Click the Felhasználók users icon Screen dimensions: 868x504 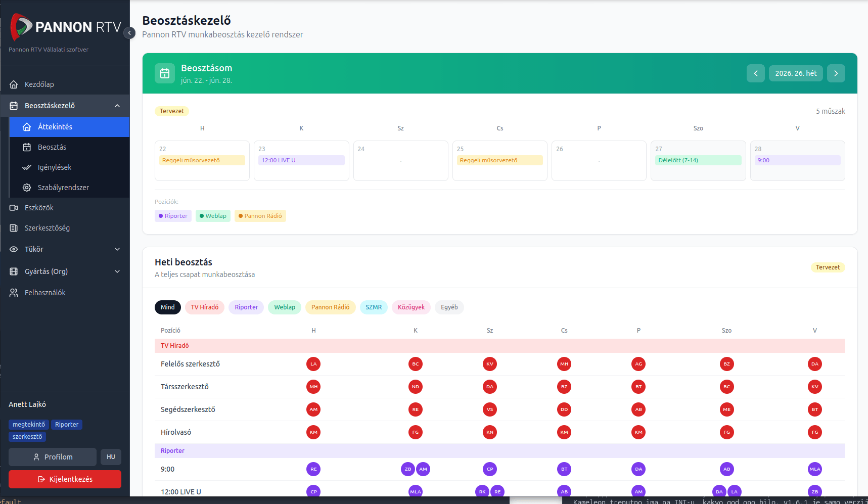[x=14, y=293]
